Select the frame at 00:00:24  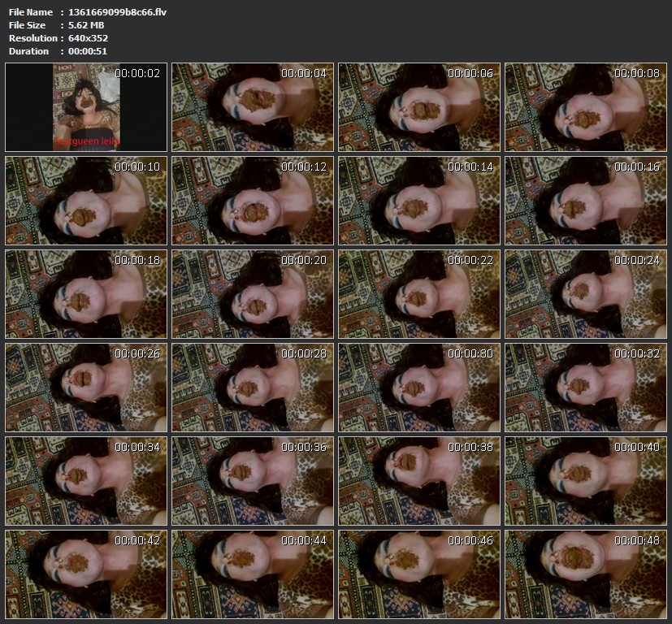(x=585, y=294)
